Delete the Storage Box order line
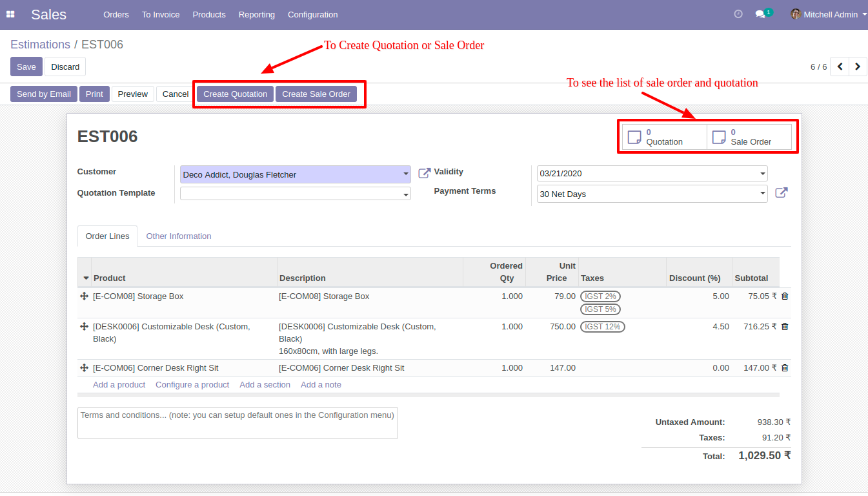 pos(785,296)
